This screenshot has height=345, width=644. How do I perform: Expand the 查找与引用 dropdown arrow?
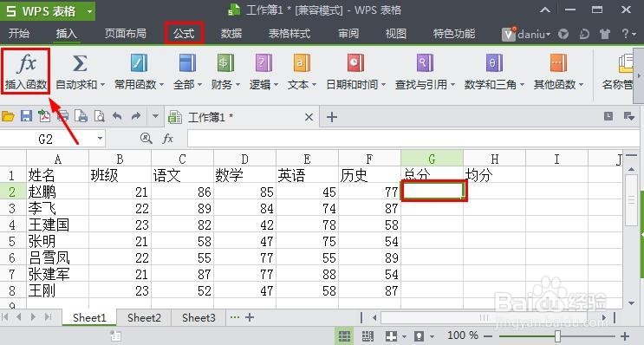(x=452, y=85)
